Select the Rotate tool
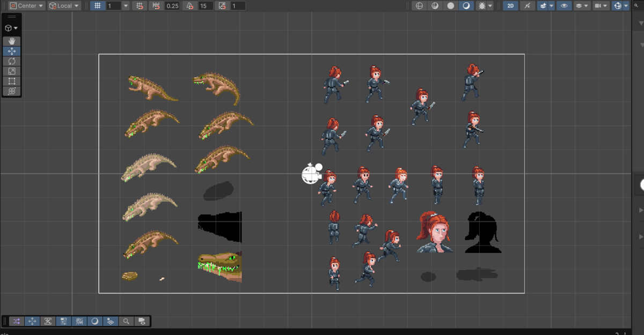 click(x=12, y=61)
